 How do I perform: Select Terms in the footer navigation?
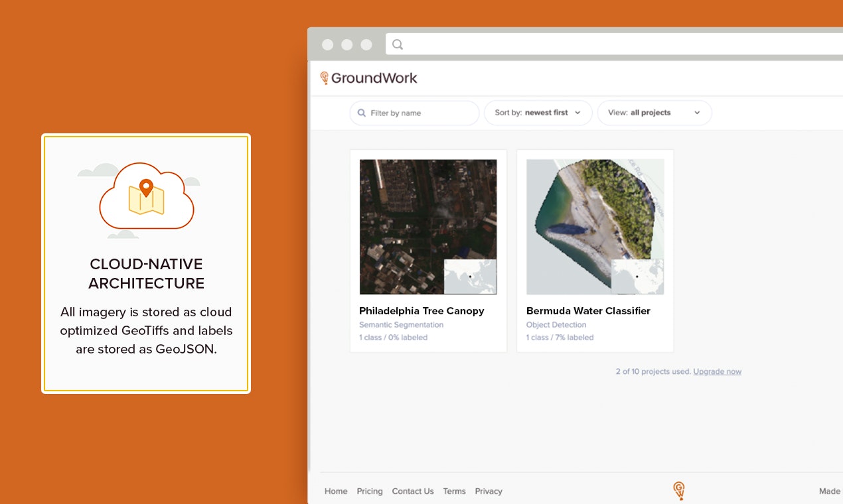click(454, 491)
